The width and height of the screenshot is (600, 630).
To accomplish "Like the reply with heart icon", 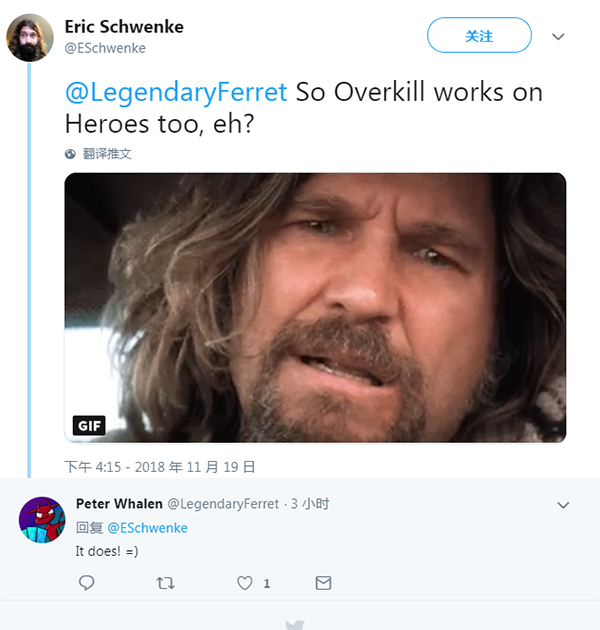I will click(x=245, y=583).
